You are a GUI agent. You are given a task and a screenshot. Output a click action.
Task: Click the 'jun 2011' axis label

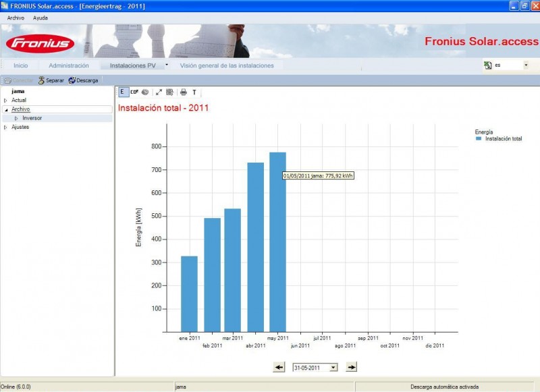(300, 345)
